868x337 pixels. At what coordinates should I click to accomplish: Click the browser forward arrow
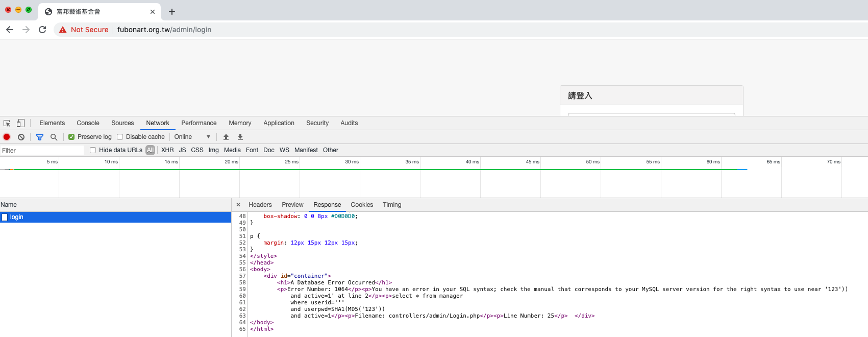pyautogui.click(x=26, y=30)
